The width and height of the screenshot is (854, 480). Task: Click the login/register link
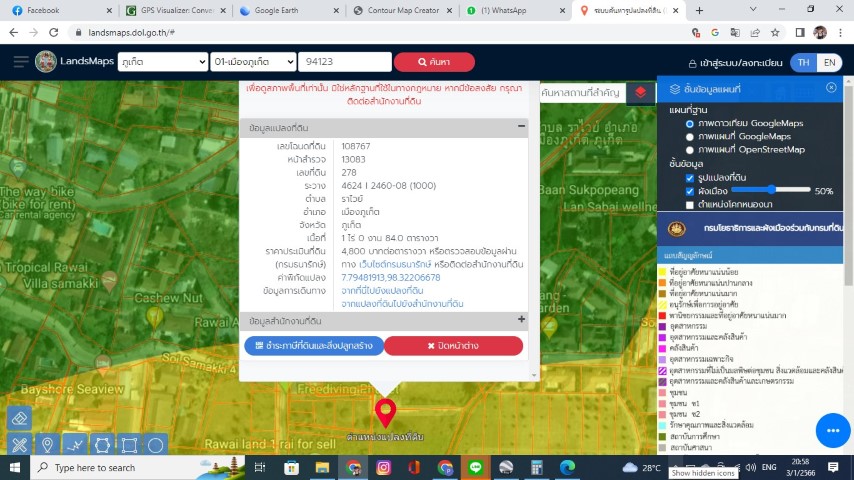(735, 63)
